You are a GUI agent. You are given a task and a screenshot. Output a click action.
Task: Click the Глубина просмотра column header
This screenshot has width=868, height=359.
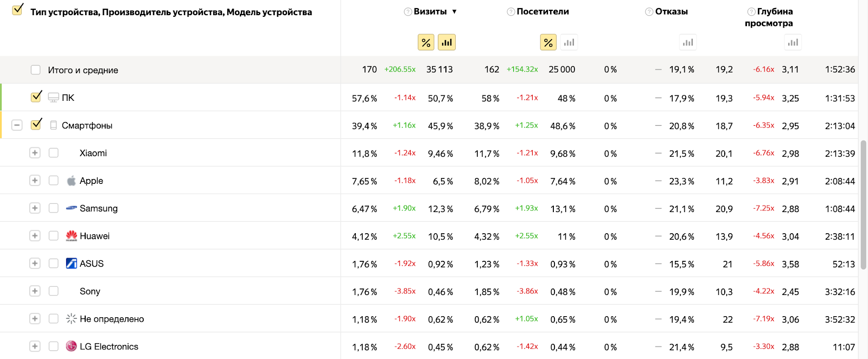(769, 17)
